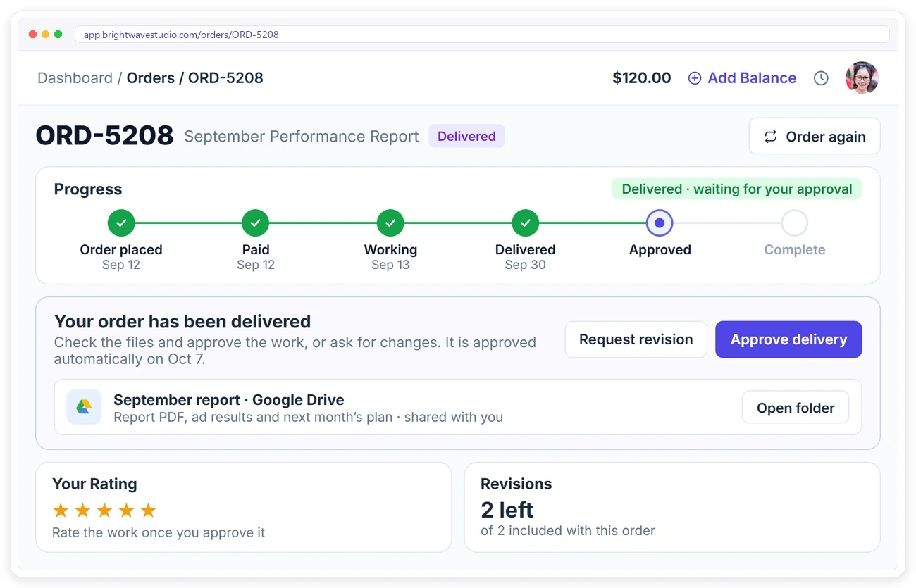Click the yellow macOS minimize window dot

pyautogui.click(x=46, y=35)
